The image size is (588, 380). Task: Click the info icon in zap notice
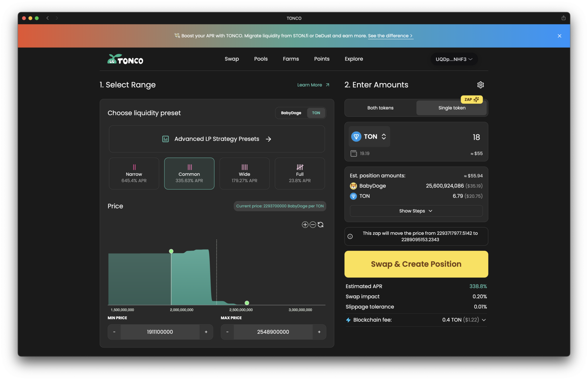click(350, 237)
